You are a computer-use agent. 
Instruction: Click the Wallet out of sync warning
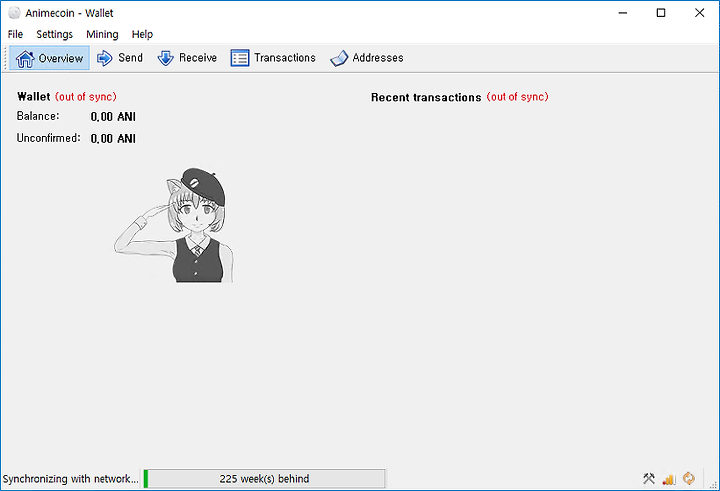coord(86,97)
